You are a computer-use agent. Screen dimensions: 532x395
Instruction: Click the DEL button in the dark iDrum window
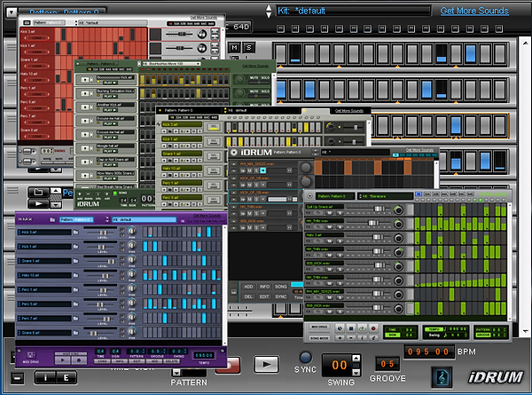coord(248,296)
